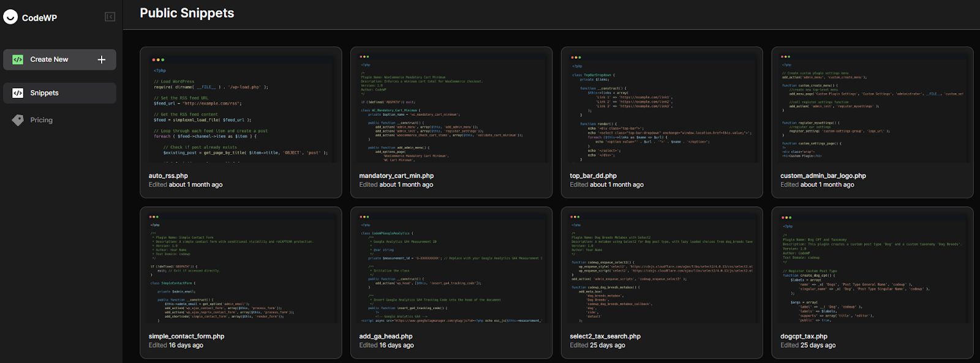Open the add_ga_head.php code preview thumbnail
The height and width of the screenshot is (363, 980).
451,268
